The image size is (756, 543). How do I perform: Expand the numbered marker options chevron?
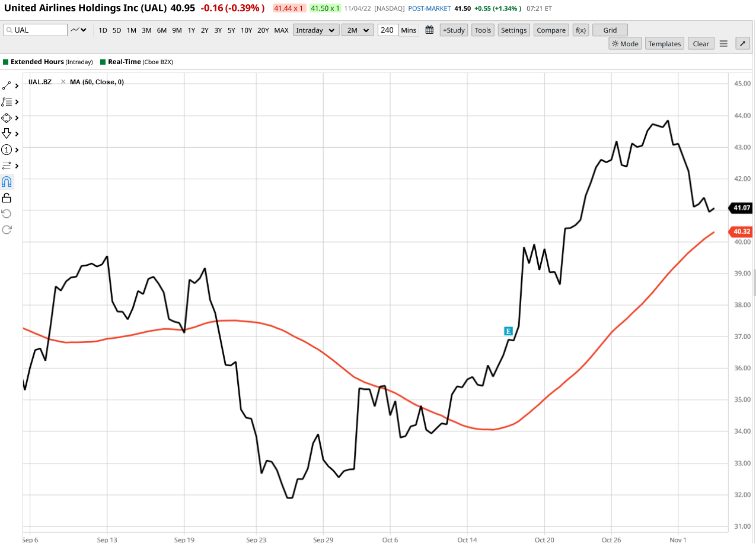point(17,150)
